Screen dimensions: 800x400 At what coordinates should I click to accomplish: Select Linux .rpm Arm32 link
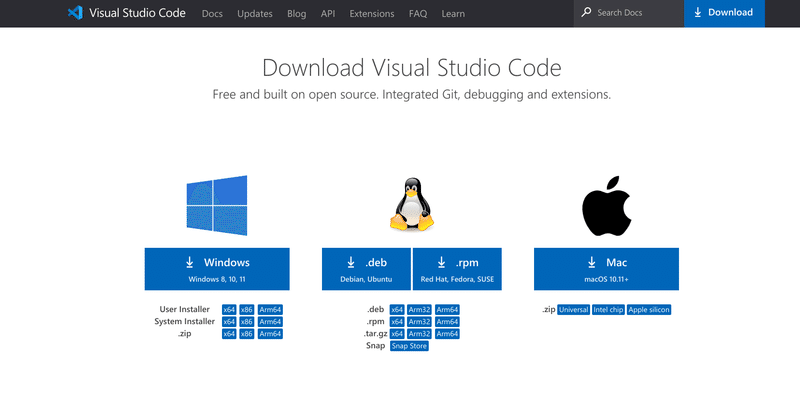419,322
